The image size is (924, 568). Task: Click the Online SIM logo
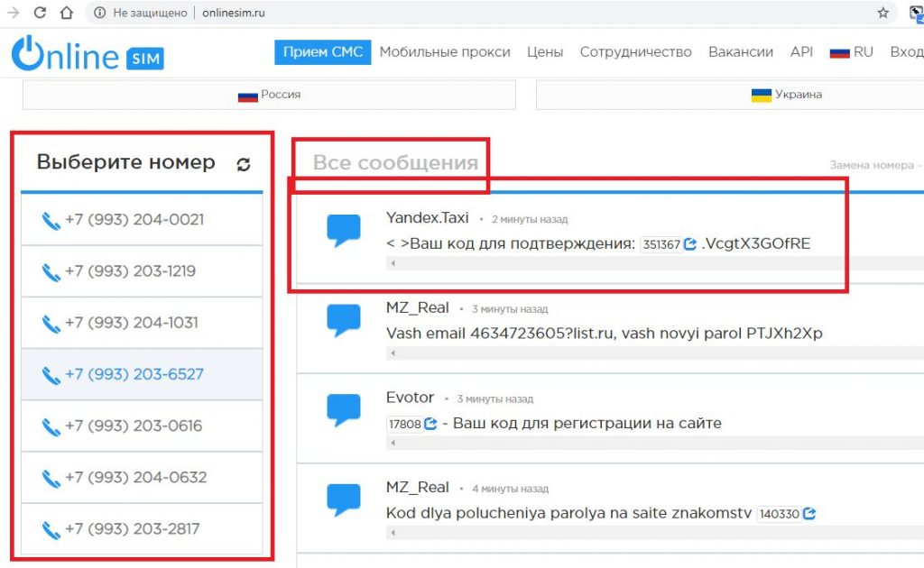88,54
